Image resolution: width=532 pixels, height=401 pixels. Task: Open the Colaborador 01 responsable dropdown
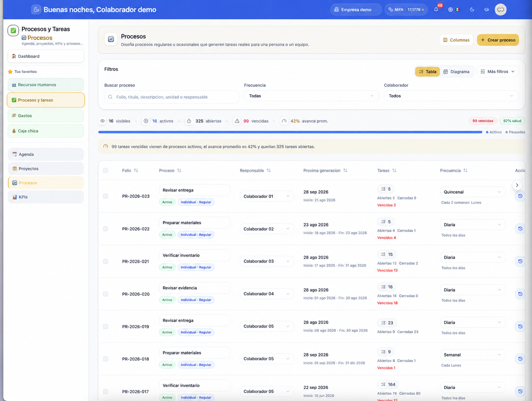point(267,196)
